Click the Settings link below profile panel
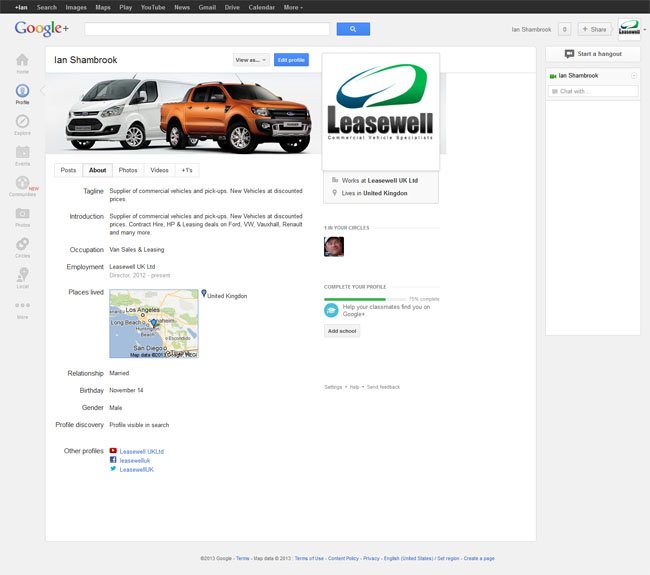The height and width of the screenshot is (575, 650). tap(333, 387)
